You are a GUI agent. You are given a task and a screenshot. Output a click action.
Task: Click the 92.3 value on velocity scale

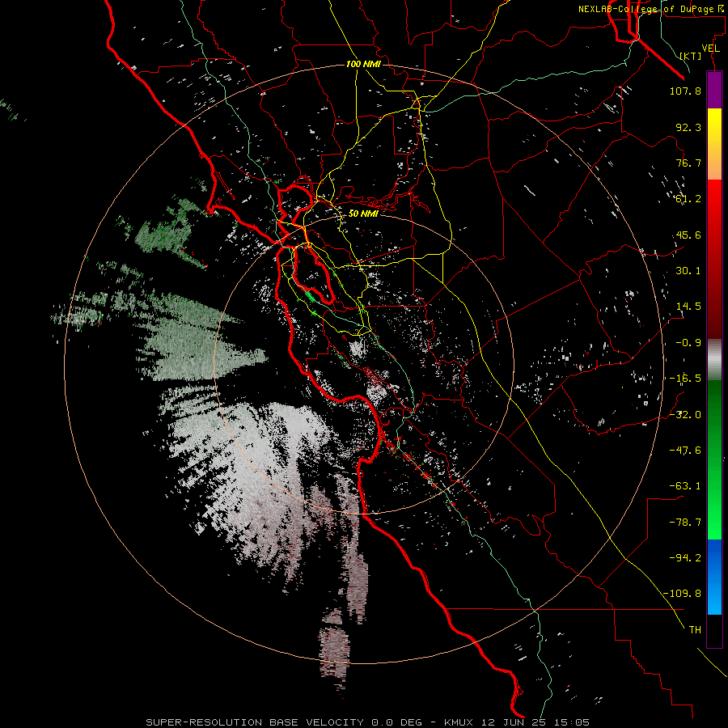pyautogui.click(x=688, y=127)
